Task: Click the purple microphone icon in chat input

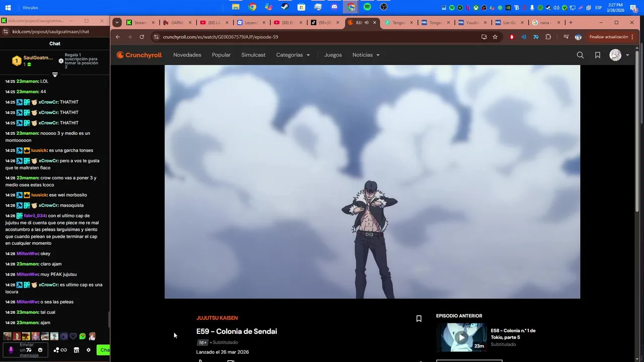Action: [x=11, y=350]
